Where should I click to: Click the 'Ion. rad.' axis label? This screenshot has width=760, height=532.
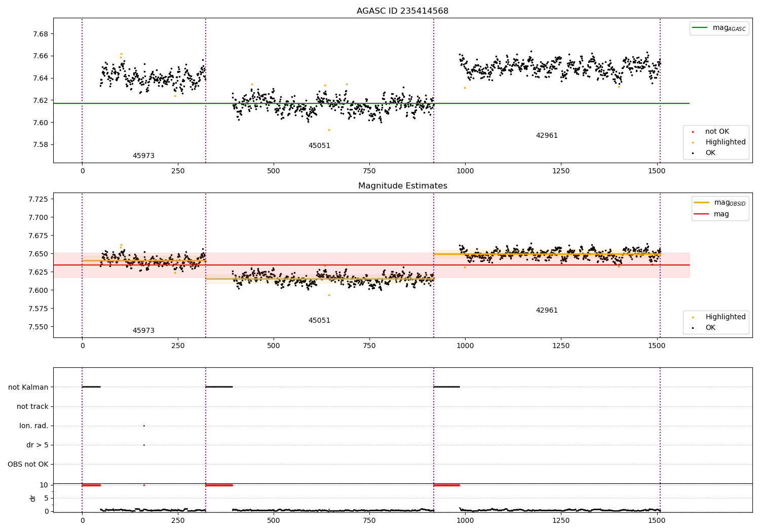coord(34,426)
